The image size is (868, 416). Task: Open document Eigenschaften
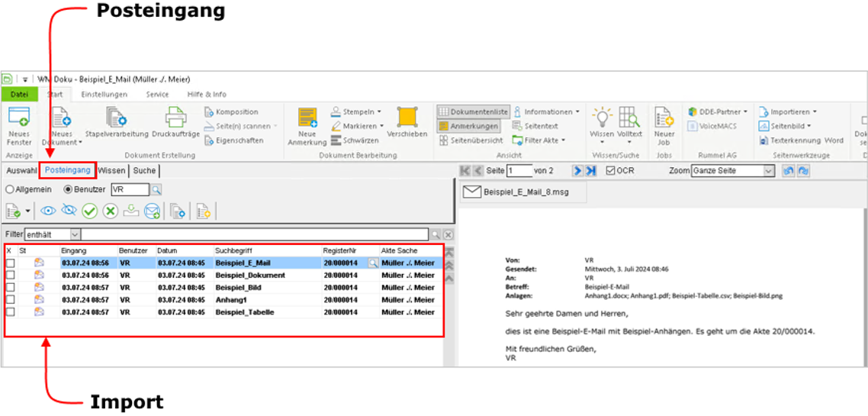233,140
